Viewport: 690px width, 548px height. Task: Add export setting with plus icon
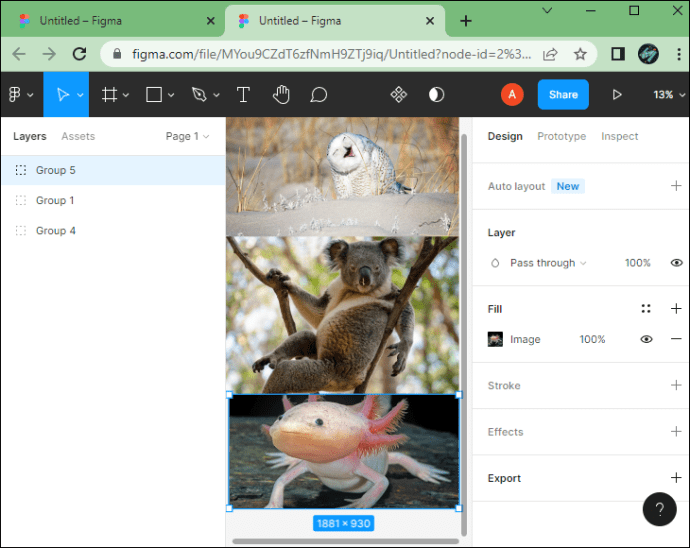(x=676, y=478)
